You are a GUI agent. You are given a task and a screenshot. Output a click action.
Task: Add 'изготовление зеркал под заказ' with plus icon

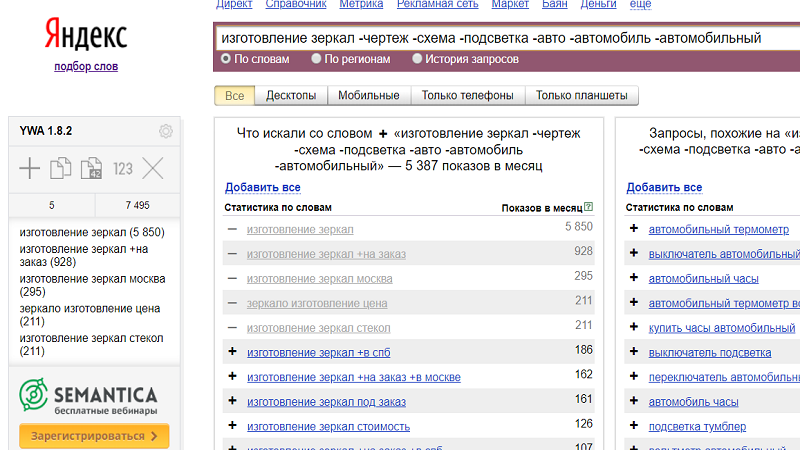(232, 401)
